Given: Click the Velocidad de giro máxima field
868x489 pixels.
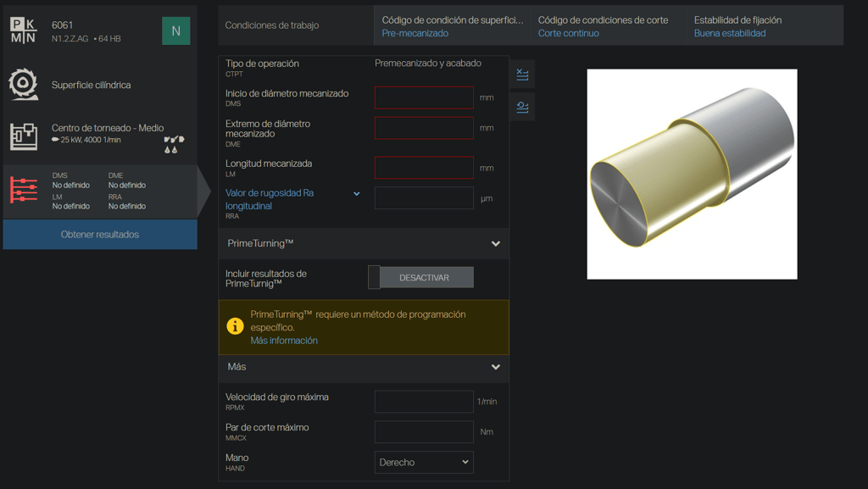Looking at the screenshot, I should coord(424,402).
